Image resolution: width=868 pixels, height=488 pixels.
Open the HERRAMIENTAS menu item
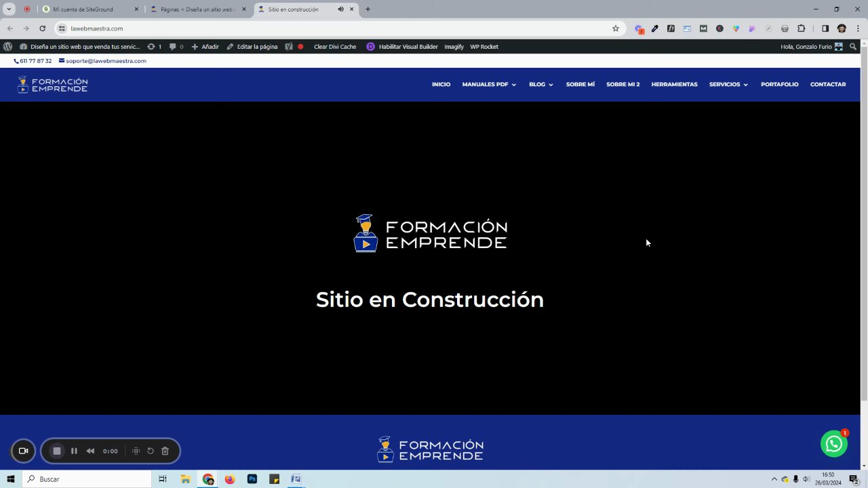674,85
